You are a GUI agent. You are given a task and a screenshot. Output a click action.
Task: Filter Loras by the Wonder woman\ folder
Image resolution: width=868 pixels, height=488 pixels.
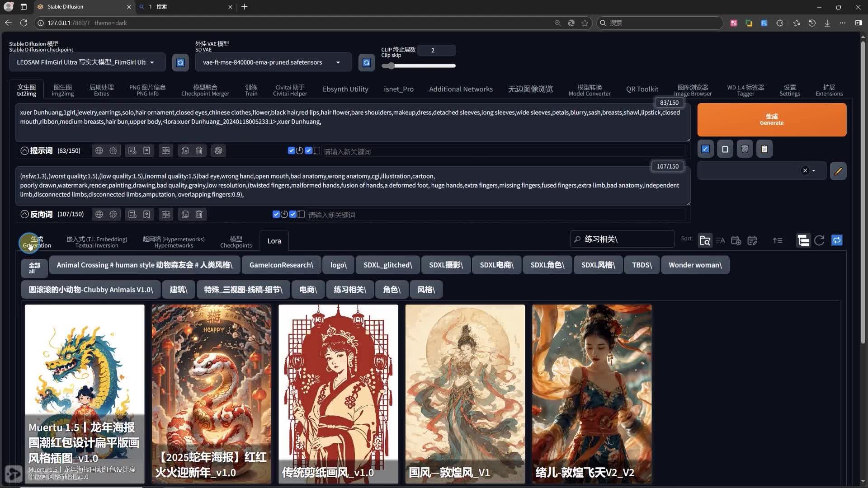(695, 265)
